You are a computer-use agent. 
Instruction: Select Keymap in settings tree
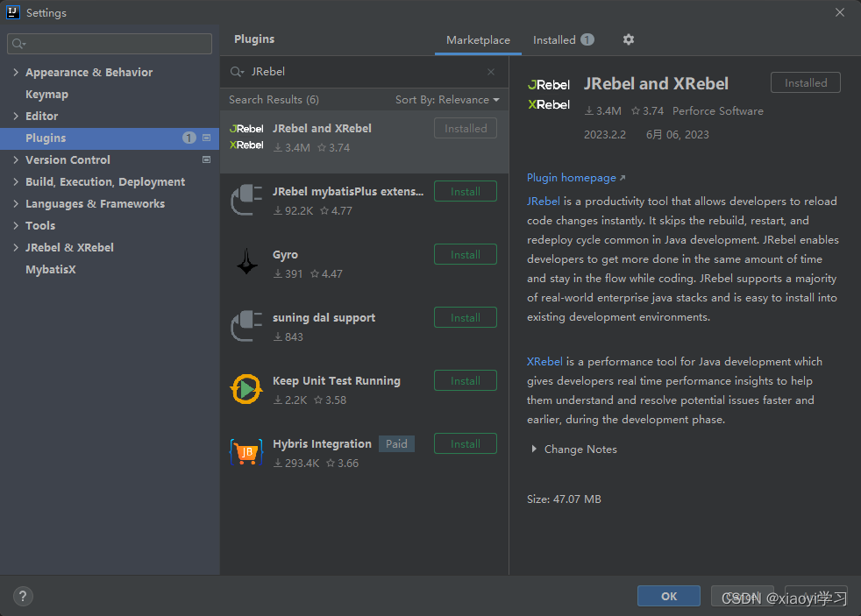(46, 94)
